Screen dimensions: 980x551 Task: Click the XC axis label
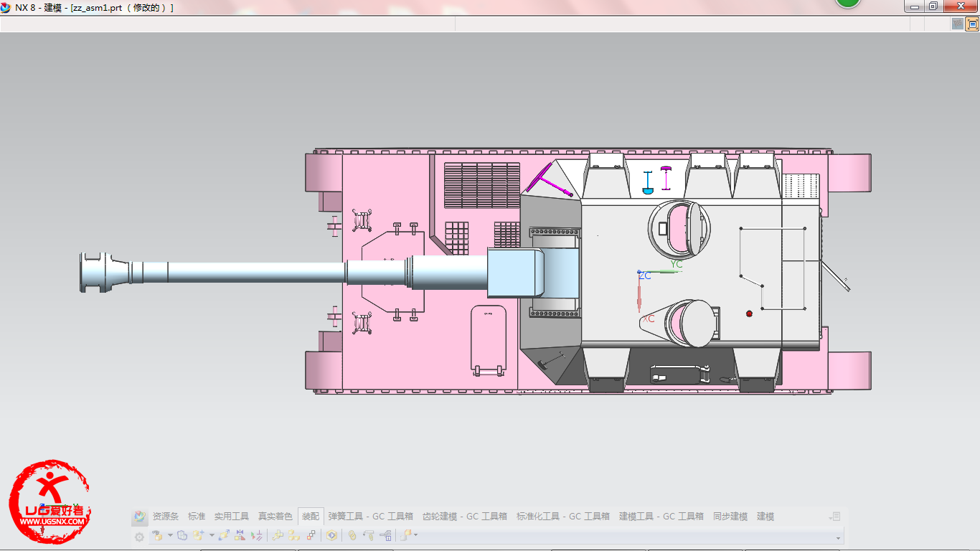(649, 319)
